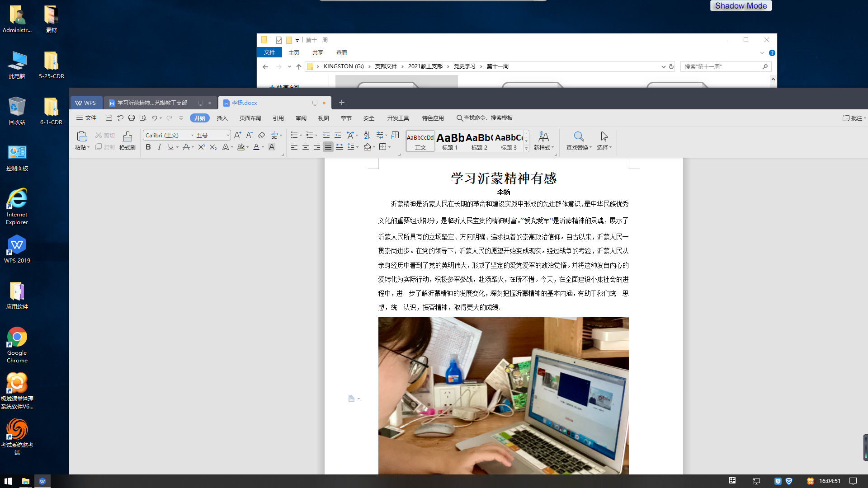Image resolution: width=868 pixels, height=488 pixels.
Task: Open the 五号 font size dropdown
Action: coord(228,135)
